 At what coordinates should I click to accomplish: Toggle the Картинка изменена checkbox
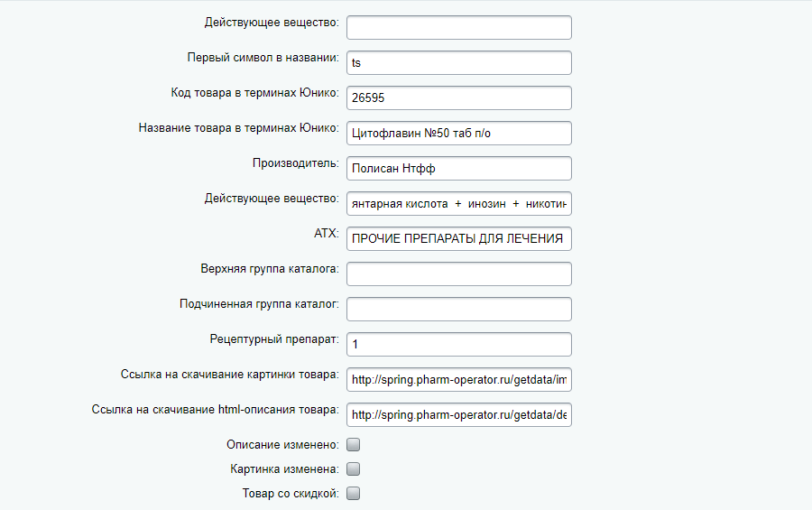(x=353, y=469)
